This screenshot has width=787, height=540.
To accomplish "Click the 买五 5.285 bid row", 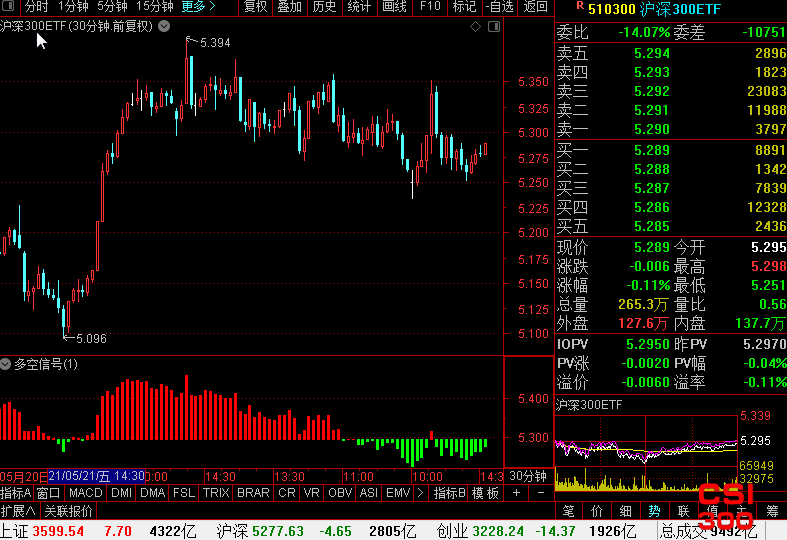I will point(671,226).
